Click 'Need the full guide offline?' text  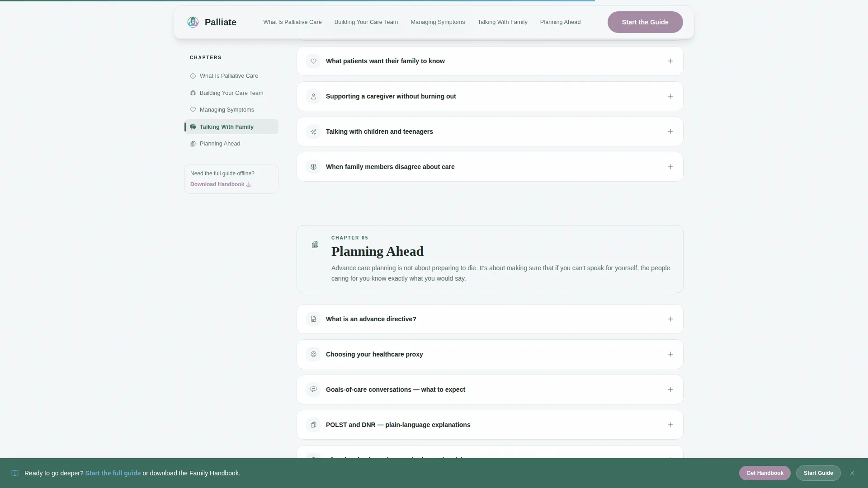tap(222, 174)
